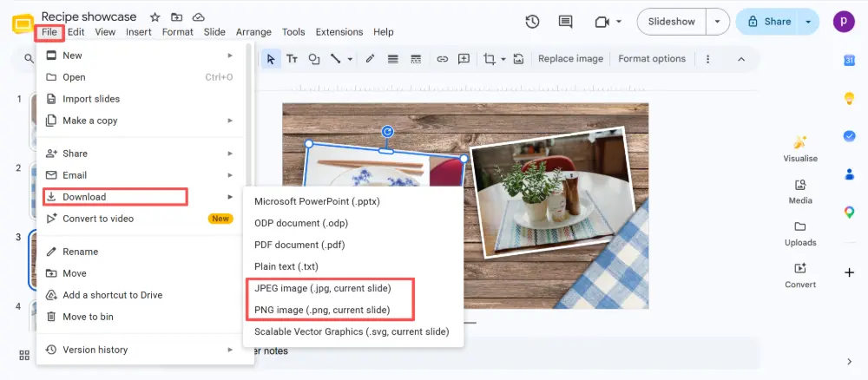The height and width of the screenshot is (380, 868).
Task: Select the line tool
Action: [335, 59]
